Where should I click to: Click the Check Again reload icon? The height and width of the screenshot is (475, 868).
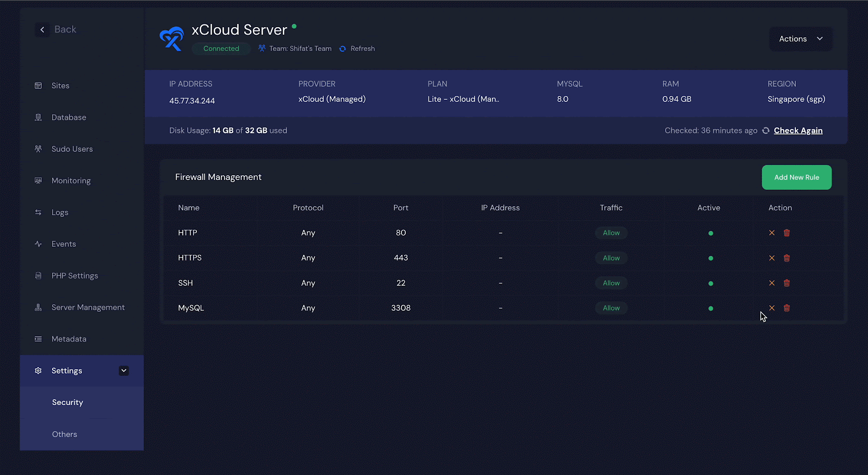[765, 131]
